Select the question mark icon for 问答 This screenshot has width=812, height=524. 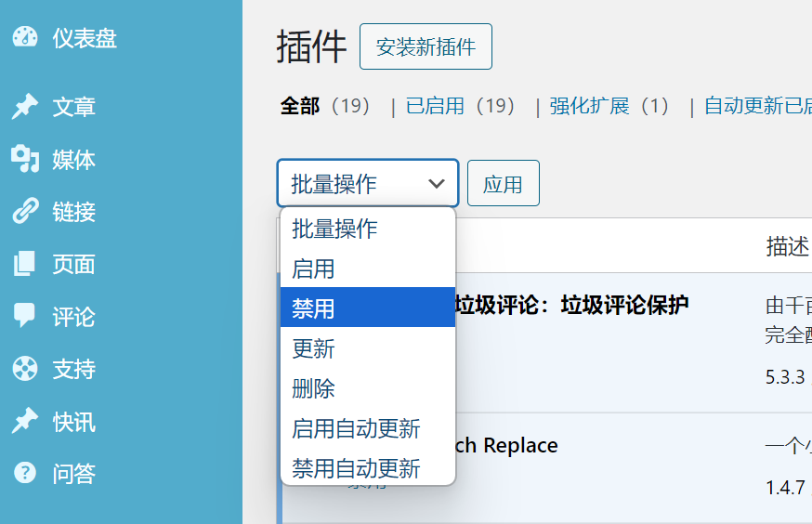25,474
